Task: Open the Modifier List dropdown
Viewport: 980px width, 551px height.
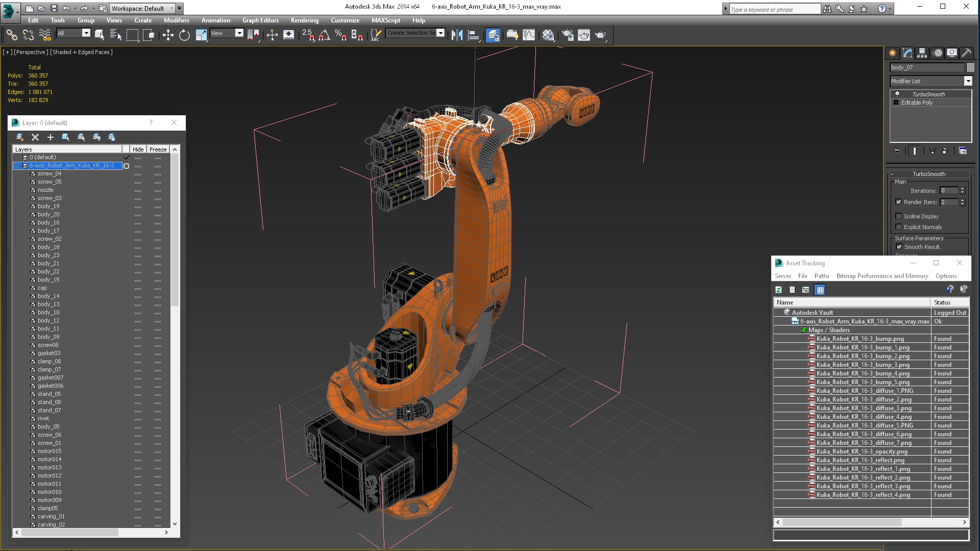Action: 968,81
